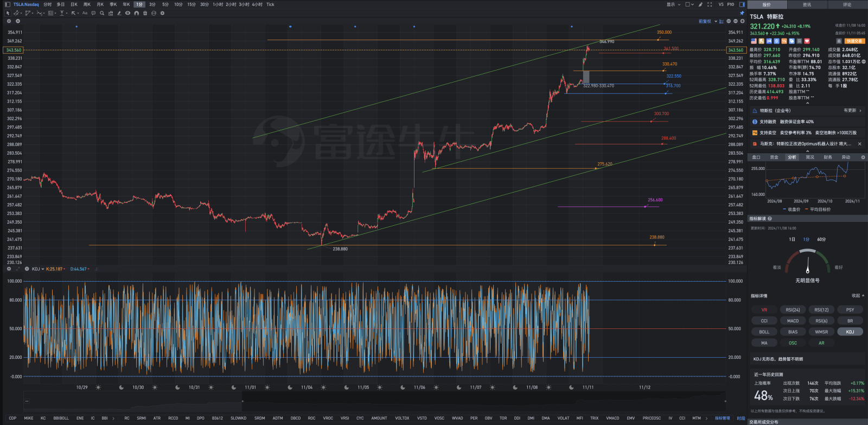The height and width of the screenshot is (425, 868).
Task: Open the F10 company info
Action: pyautogui.click(x=731, y=4)
